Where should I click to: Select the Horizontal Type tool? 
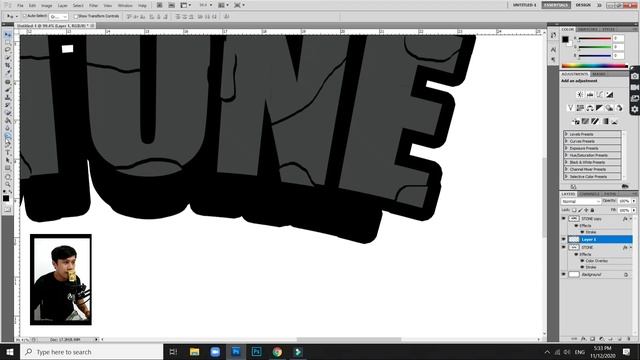point(8,153)
